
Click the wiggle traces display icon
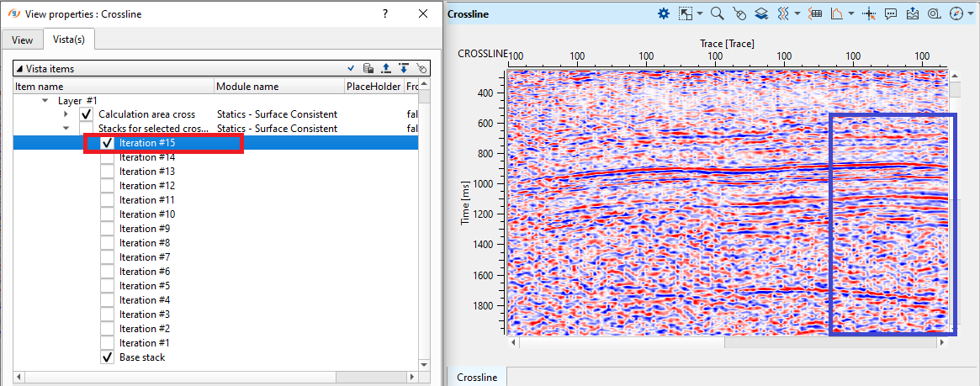click(783, 13)
